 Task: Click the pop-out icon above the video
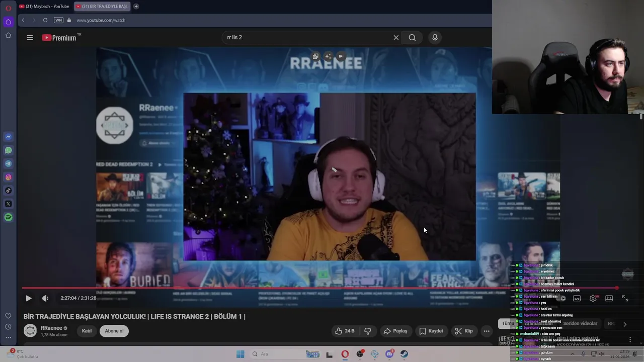click(x=315, y=56)
